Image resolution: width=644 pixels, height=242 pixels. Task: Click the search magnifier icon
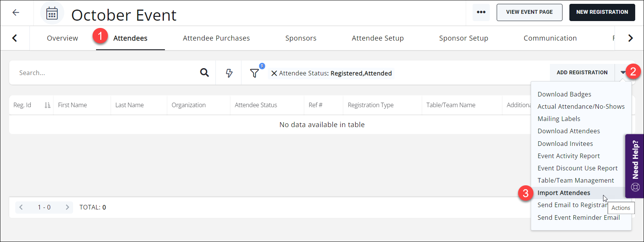tap(204, 73)
